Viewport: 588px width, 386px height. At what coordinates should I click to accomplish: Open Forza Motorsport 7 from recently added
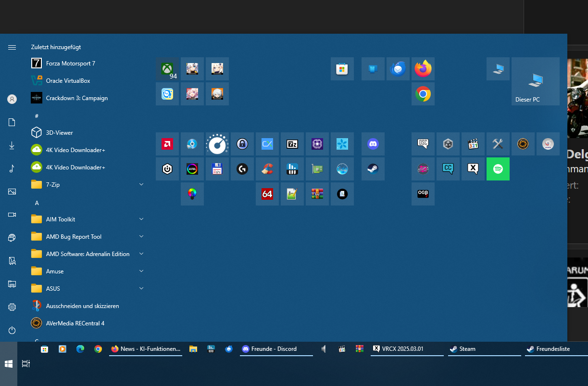pyautogui.click(x=88, y=63)
